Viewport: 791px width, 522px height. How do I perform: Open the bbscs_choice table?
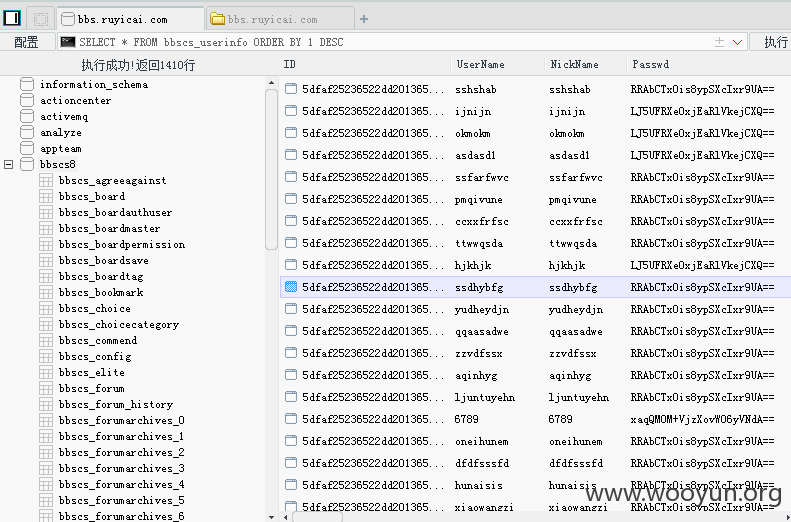click(94, 308)
